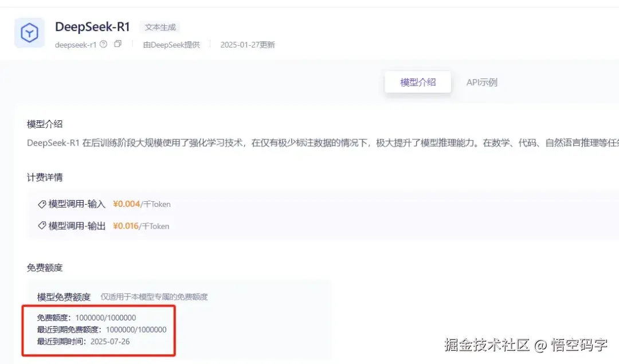This screenshot has height=364, width=619.
Task: Click the 模型调用-输出 label
Action: tap(77, 226)
